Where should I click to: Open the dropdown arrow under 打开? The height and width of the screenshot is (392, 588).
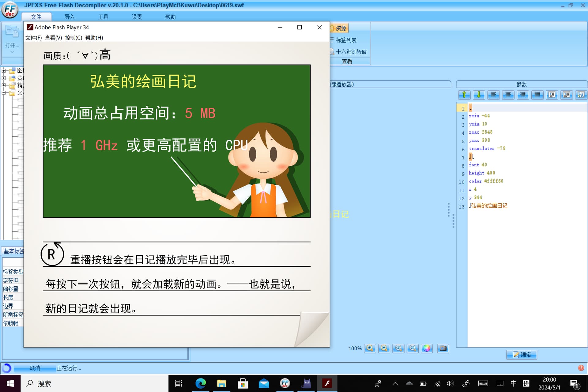(12, 52)
